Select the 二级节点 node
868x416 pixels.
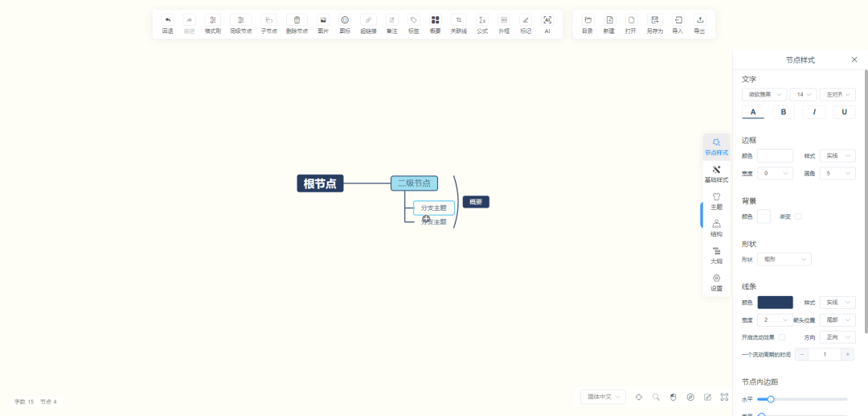[x=414, y=183]
